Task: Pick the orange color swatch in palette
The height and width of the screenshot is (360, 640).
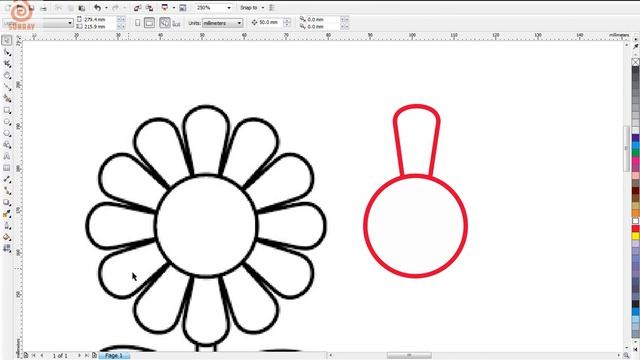Action: [636, 213]
